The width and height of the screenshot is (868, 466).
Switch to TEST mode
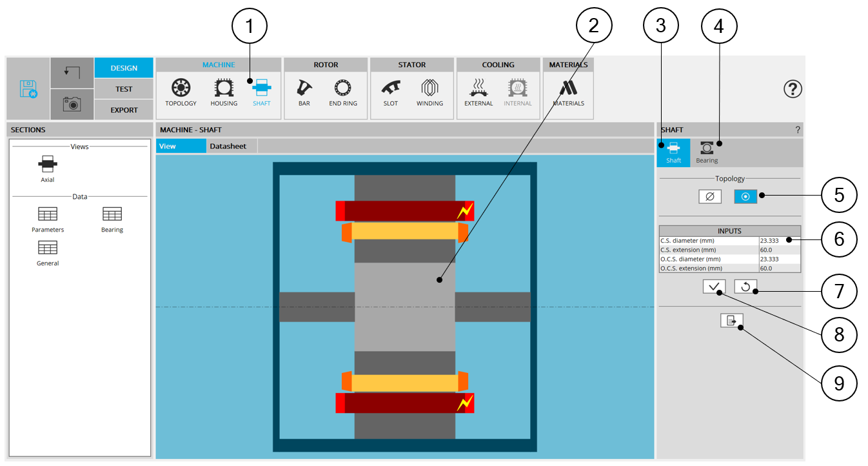coord(124,89)
